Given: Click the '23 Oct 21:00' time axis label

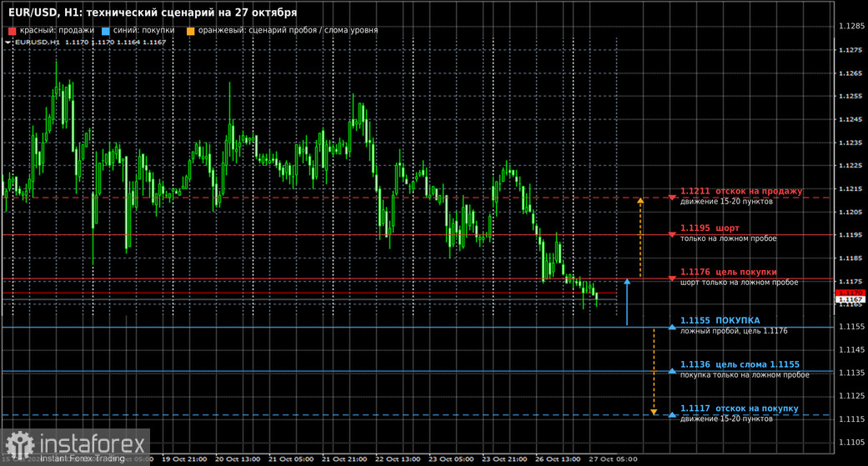Looking at the screenshot, I should click(504, 459).
